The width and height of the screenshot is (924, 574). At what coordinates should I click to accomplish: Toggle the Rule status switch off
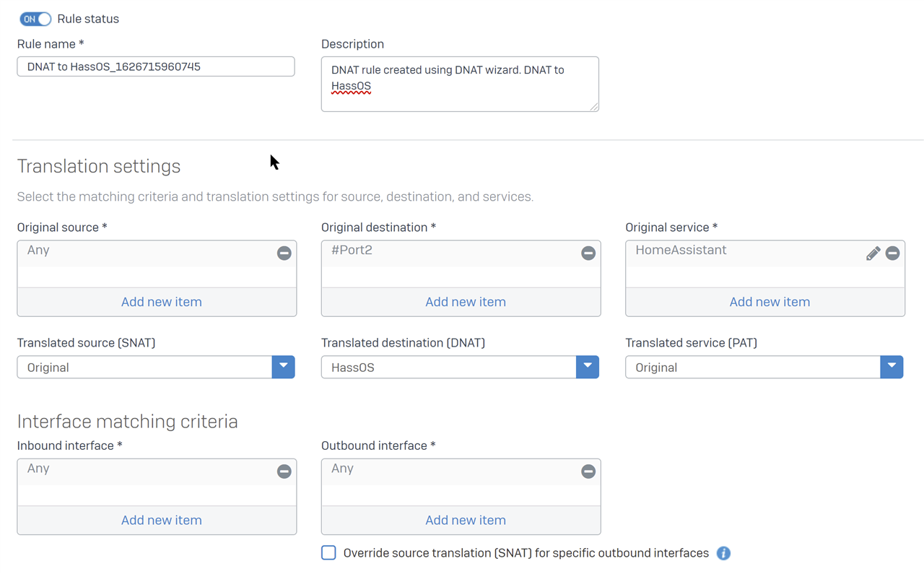pyautogui.click(x=35, y=19)
